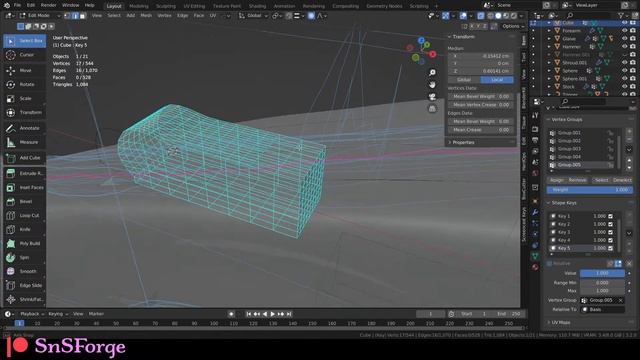Viewport: 640px width, 360px height.
Task: Open the Modifiers wrench properties tab
Action: (x=535, y=212)
